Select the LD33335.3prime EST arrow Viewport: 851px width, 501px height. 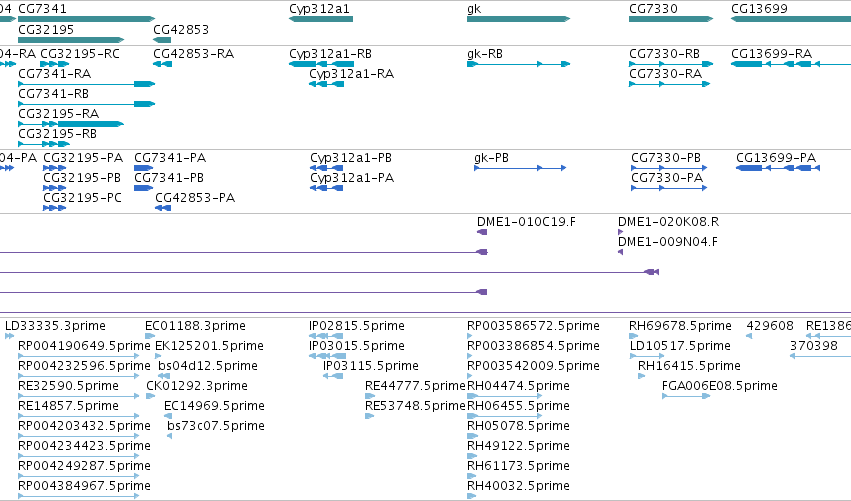(9, 336)
